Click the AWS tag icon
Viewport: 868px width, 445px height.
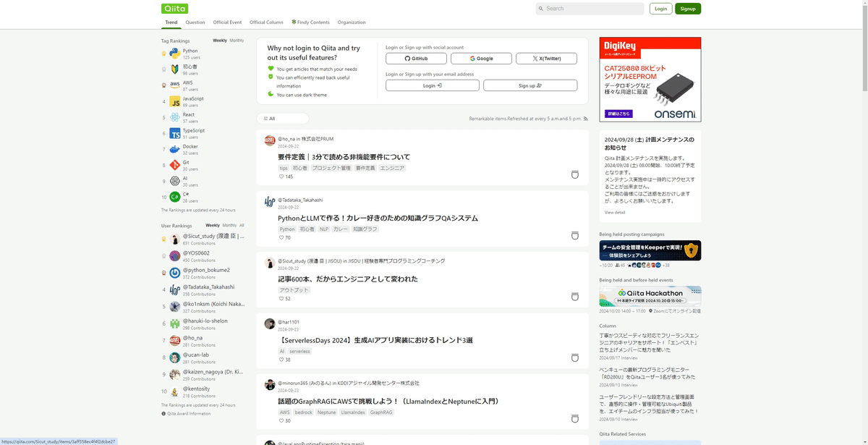point(175,85)
